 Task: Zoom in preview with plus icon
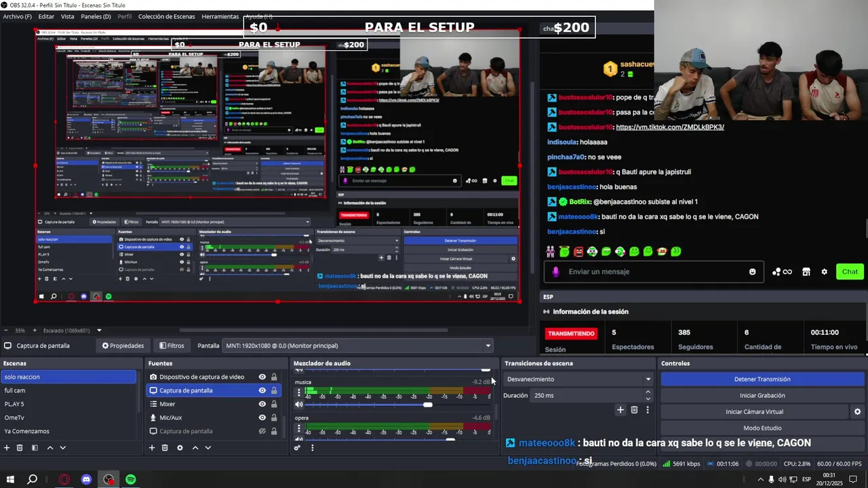click(36, 331)
